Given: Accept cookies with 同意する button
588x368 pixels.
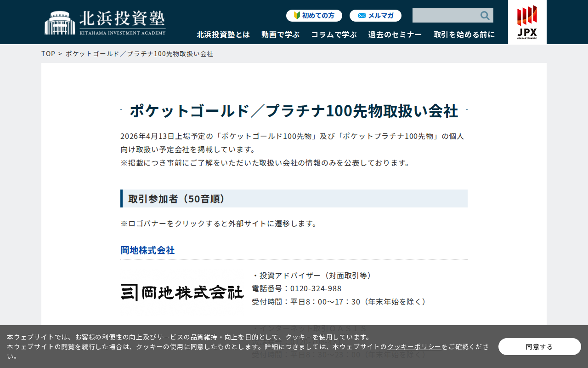Looking at the screenshot, I should [540, 347].
